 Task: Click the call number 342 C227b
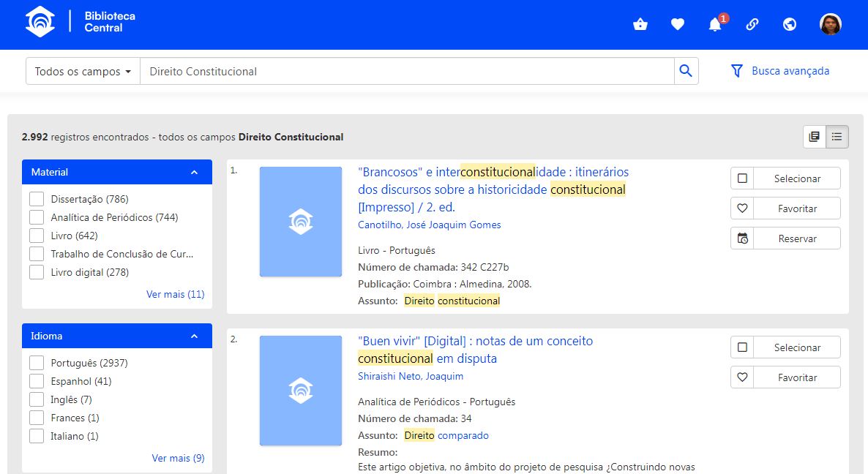pyautogui.click(x=484, y=267)
